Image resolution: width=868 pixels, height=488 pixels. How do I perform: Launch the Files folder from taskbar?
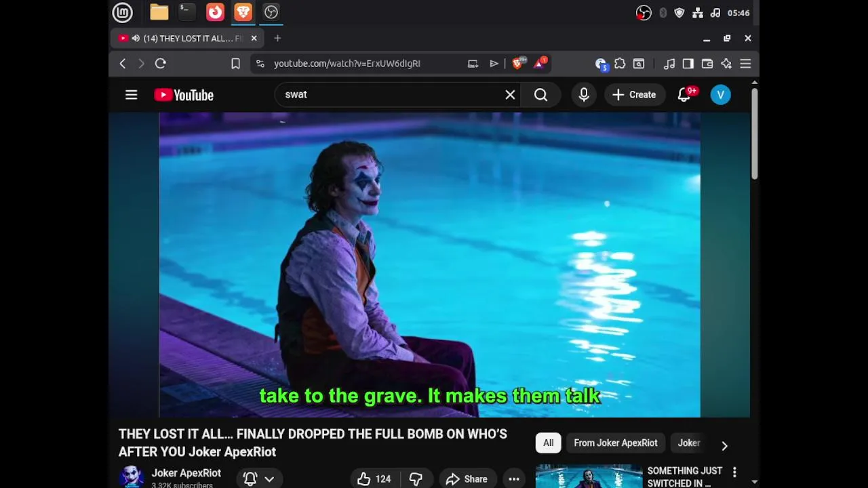point(159,12)
